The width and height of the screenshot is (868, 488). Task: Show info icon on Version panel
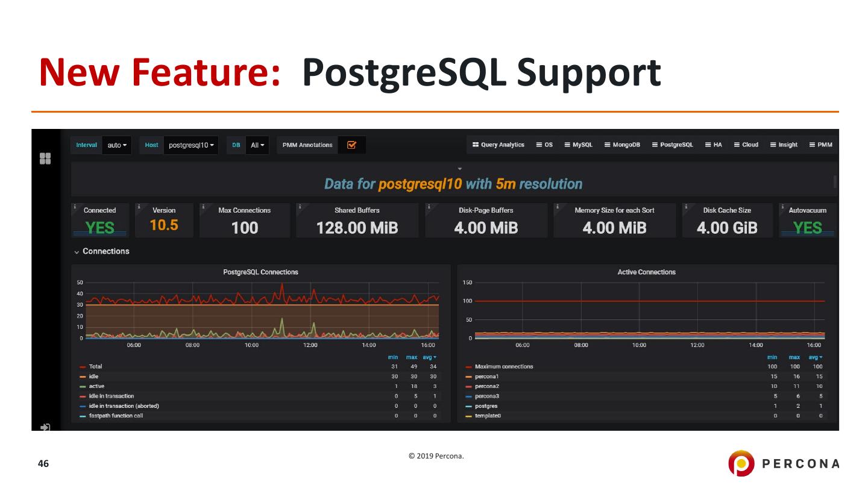[x=139, y=207]
